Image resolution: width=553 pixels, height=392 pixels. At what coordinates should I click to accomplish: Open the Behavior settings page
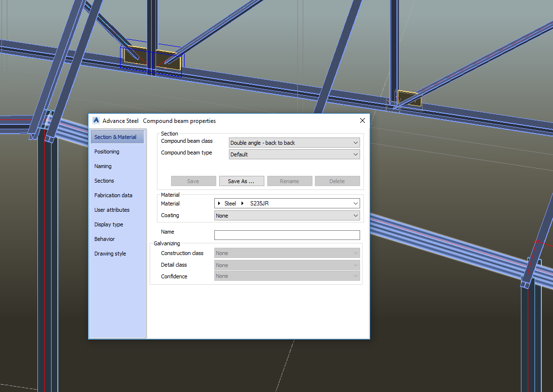click(104, 239)
